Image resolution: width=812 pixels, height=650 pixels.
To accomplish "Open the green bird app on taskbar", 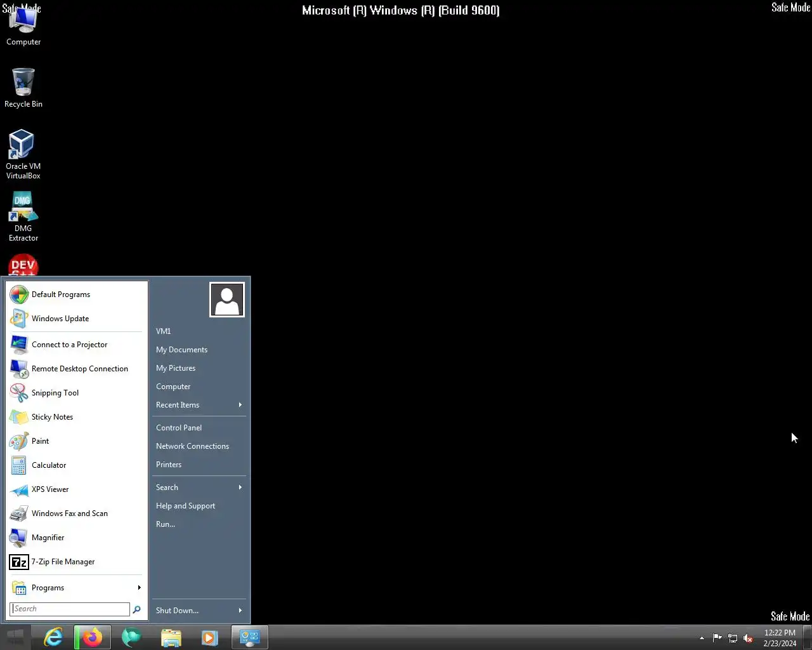I will coord(131,637).
